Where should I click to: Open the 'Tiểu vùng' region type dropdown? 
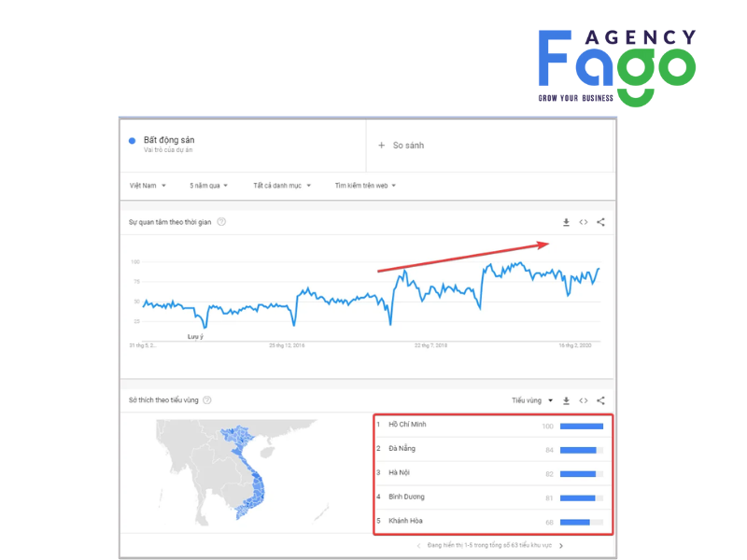click(x=532, y=400)
